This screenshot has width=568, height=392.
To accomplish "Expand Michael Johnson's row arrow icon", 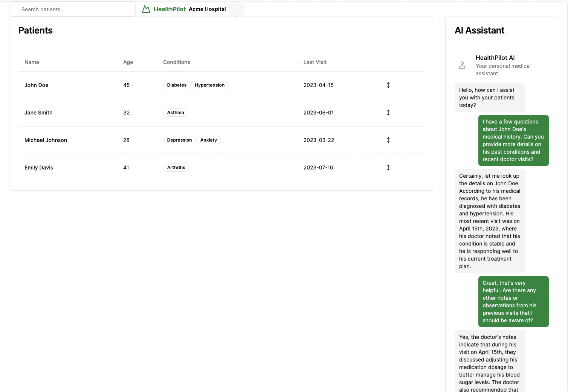I will coord(388,140).
